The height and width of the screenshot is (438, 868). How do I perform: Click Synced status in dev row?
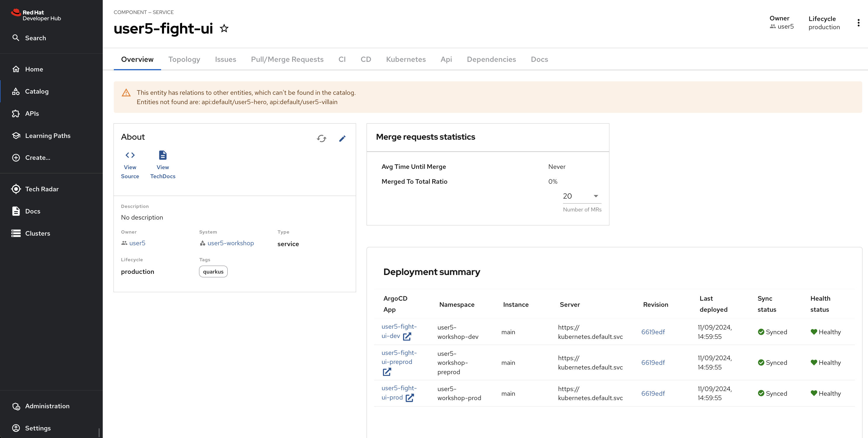772,332
